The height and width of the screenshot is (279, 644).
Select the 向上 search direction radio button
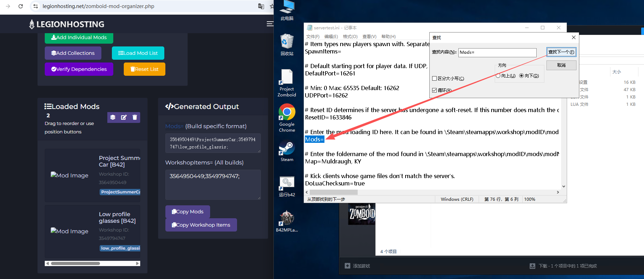point(498,76)
